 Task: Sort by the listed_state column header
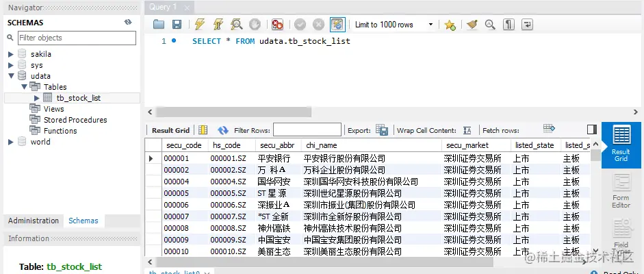tap(534, 145)
